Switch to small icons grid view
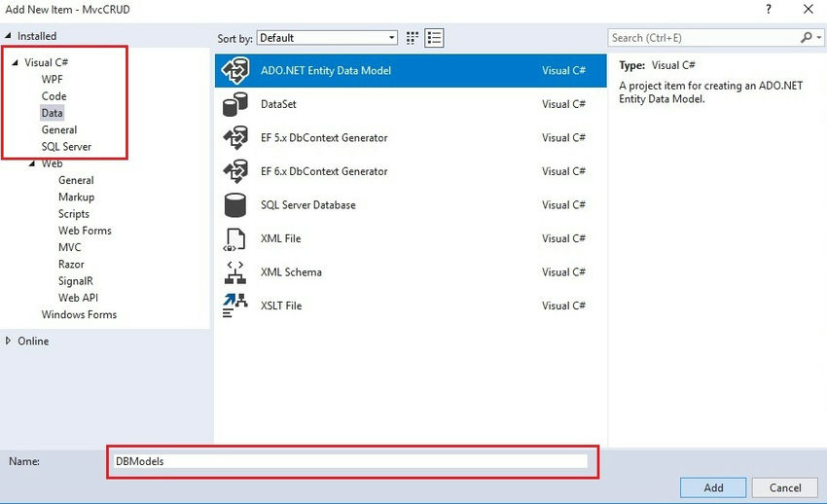Image resolution: width=827 pixels, height=504 pixels. pos(413,38)
